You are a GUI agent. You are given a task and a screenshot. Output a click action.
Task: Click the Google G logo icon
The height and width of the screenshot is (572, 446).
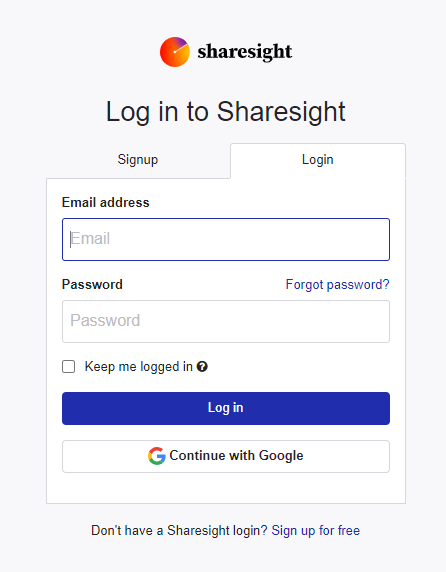coord(156,456)
